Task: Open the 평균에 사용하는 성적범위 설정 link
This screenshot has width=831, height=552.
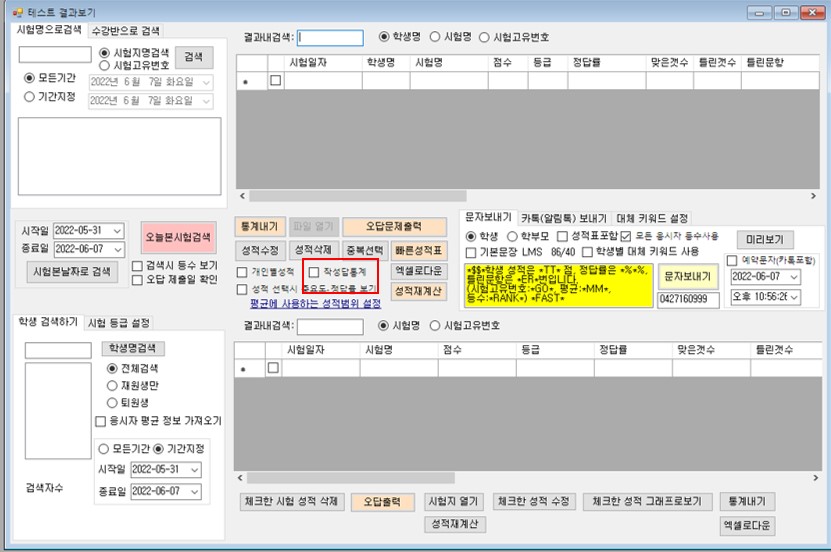Action: point(315,304)
